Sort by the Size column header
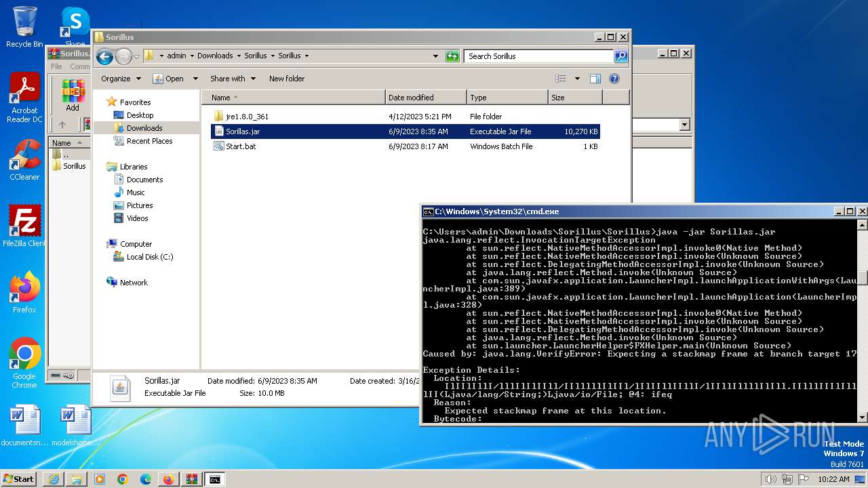Image resolution: width=868 pixels, height=488 pixels. click(575, 98)
